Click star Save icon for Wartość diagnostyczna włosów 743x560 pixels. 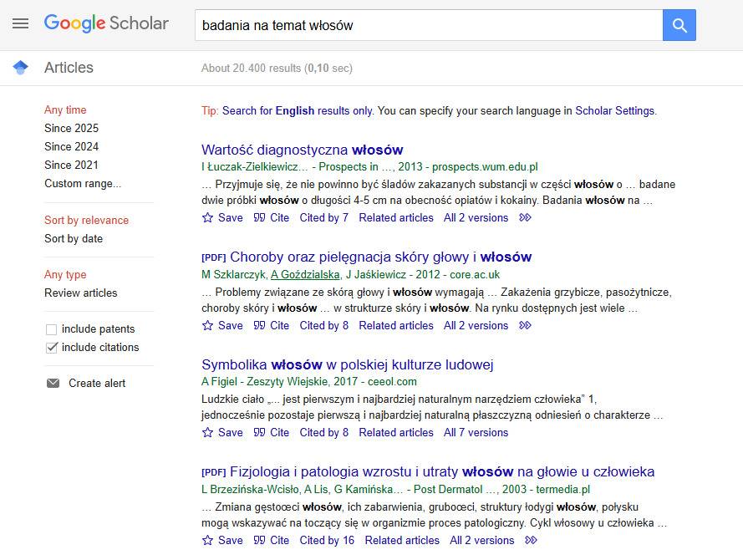click(208, 218)
